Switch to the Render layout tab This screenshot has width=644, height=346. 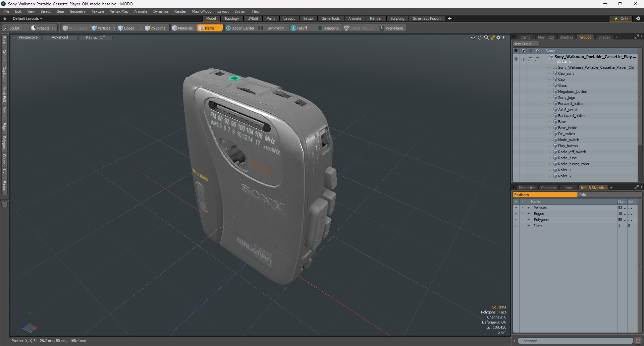coord(376,19)
